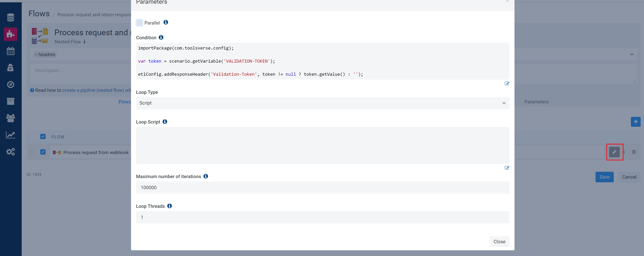Open Loop Script in expanded editor
Viewport: 644px width, 256px height.
[x=507, y=168]
